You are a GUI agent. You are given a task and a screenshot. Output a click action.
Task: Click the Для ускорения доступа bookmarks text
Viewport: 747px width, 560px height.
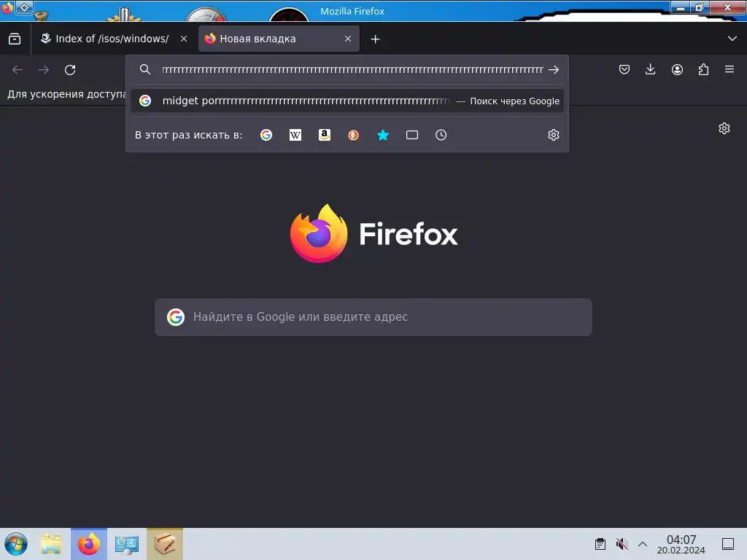(66, 94)
